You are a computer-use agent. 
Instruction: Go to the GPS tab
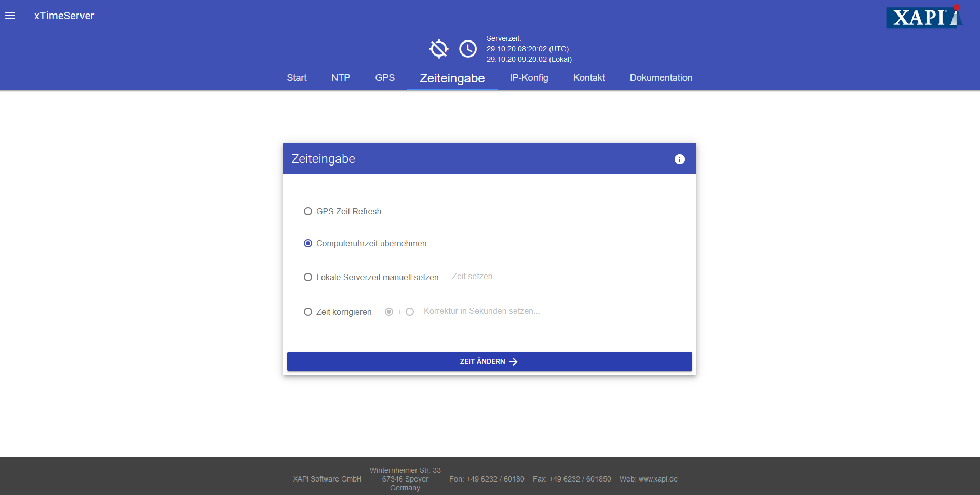(x=385, y=78)
